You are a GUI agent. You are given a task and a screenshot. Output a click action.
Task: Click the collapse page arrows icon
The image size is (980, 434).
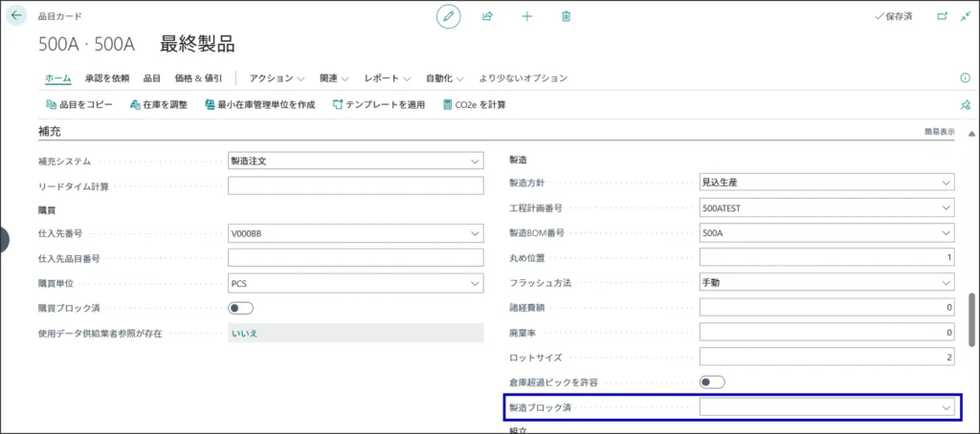[965, 16]
